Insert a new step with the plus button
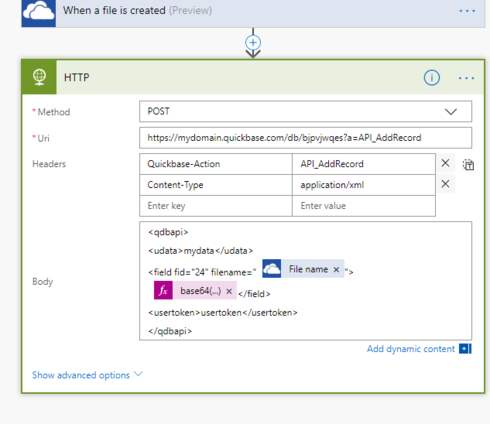This screenshot has height=424, width=490. (253, 43)
